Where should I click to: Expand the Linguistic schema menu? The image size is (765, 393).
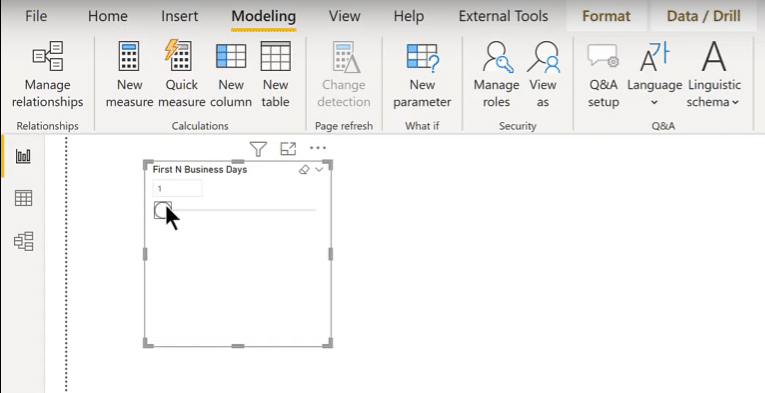714,75
